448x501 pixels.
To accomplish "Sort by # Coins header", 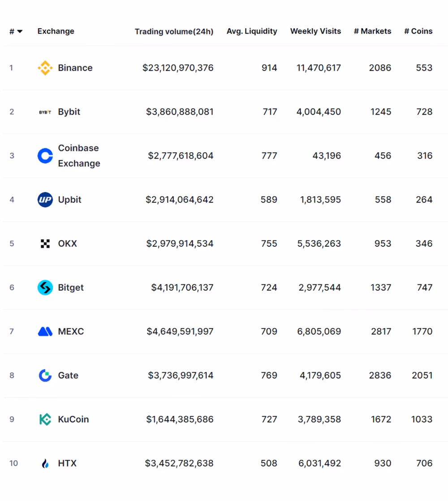I will (x=418, y=31).
